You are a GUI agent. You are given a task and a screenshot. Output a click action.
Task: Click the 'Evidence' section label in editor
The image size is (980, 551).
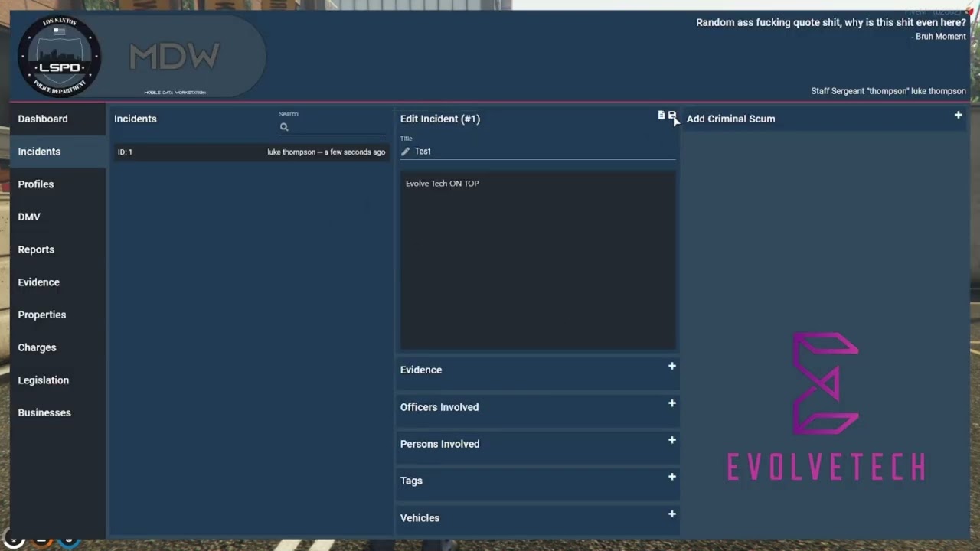[x=421, y=370]
